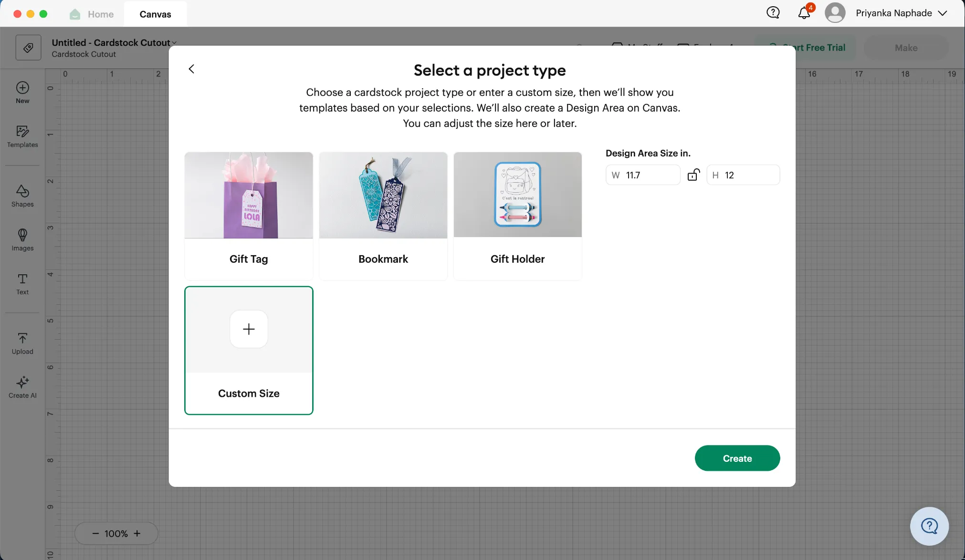
Task: Click the user avatar icon
Action: pos(835,13)
